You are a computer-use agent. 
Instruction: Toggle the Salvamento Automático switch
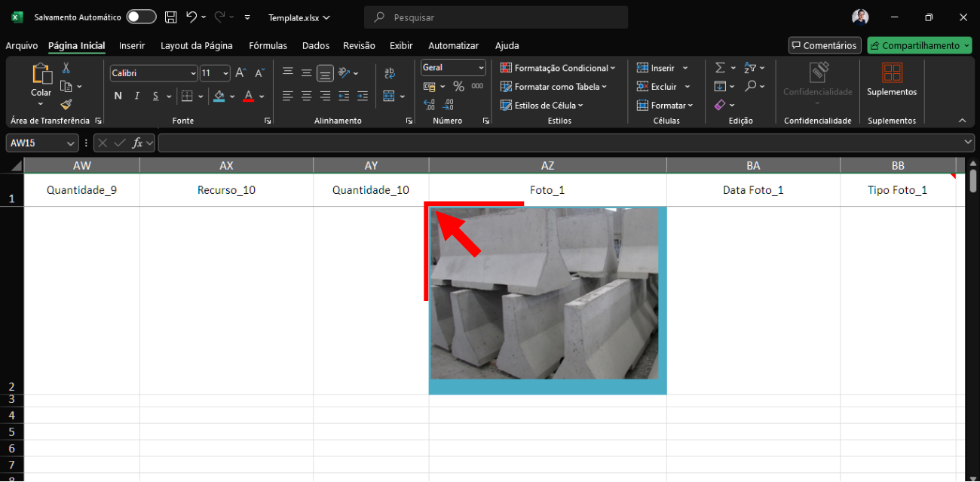click(x=141, y=17)
